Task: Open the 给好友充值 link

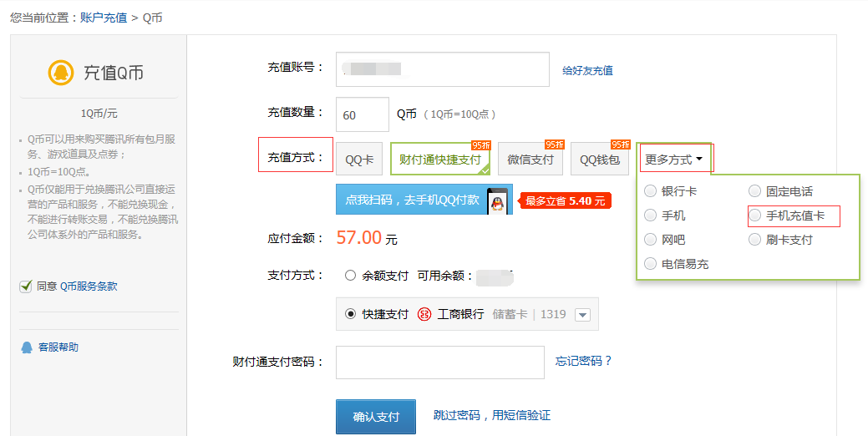Action: tap(587, 70)
